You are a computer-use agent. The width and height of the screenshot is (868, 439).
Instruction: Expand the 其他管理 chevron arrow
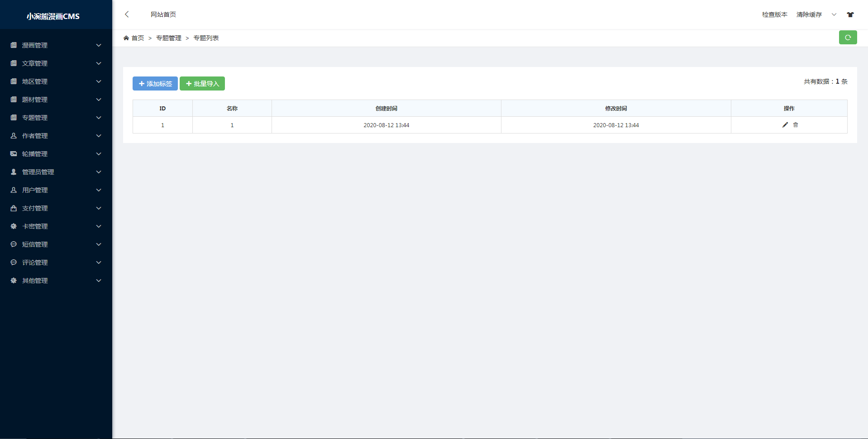[x=99, y=281]
